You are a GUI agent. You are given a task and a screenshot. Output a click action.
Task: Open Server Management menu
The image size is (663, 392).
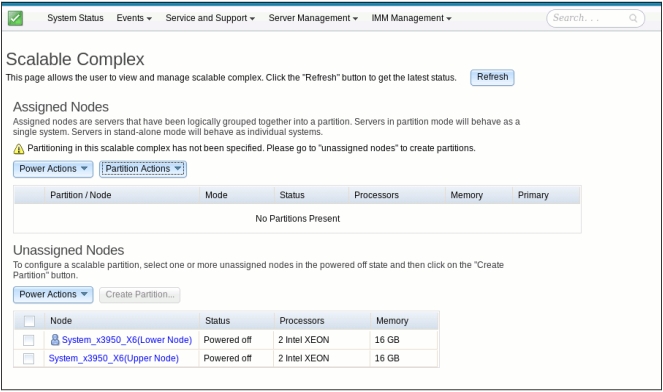coord(313,18)
